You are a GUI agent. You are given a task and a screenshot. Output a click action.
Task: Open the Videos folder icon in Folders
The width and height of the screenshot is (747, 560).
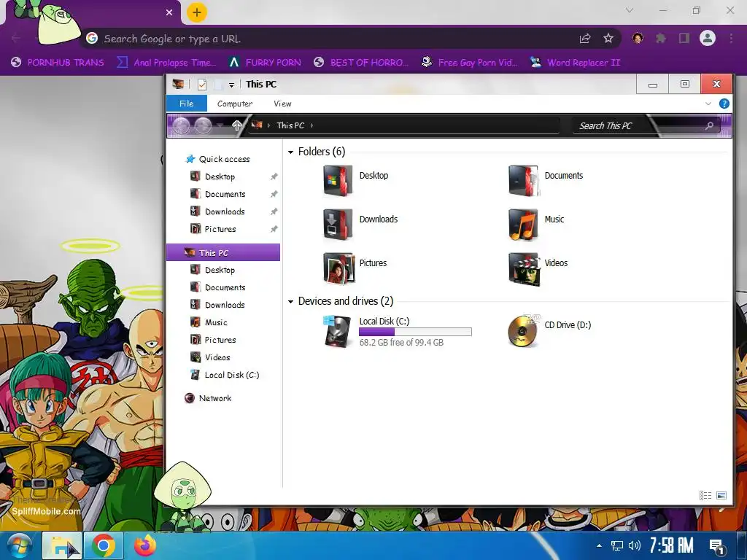(x=524, y=268)
